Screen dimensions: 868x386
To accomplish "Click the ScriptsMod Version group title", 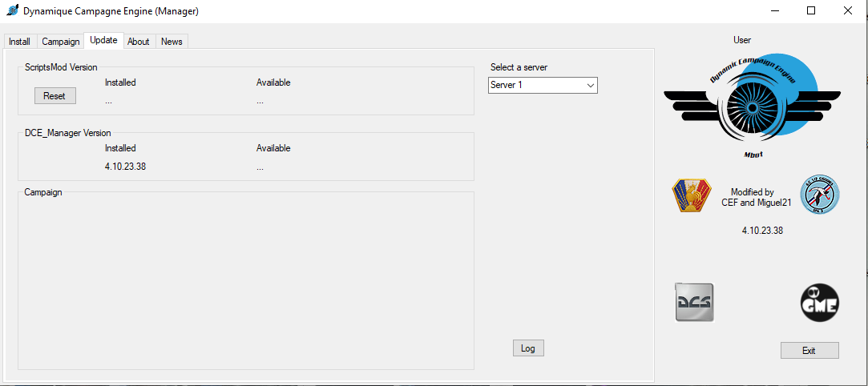I will coord(61,67).
